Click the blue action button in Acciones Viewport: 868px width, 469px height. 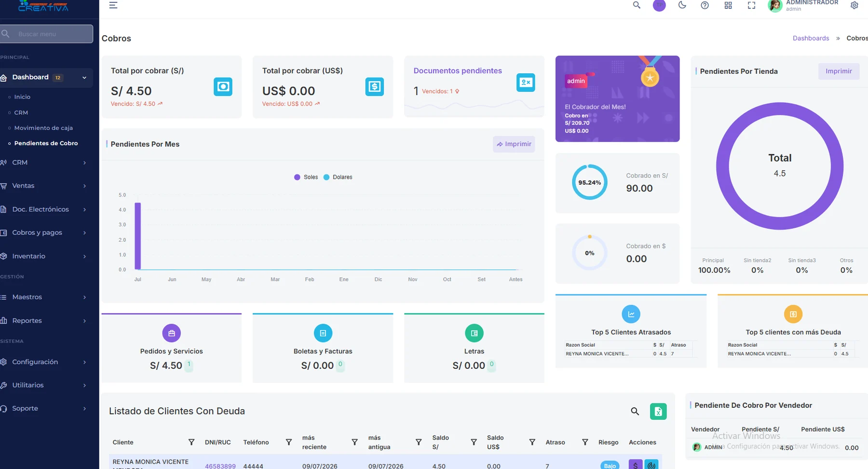click(651, 465)
